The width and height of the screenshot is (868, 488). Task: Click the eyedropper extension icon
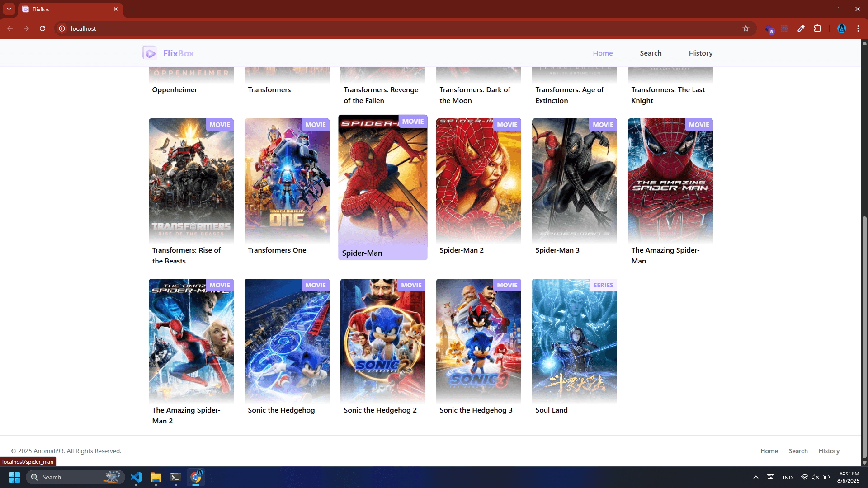click(801, 28)
